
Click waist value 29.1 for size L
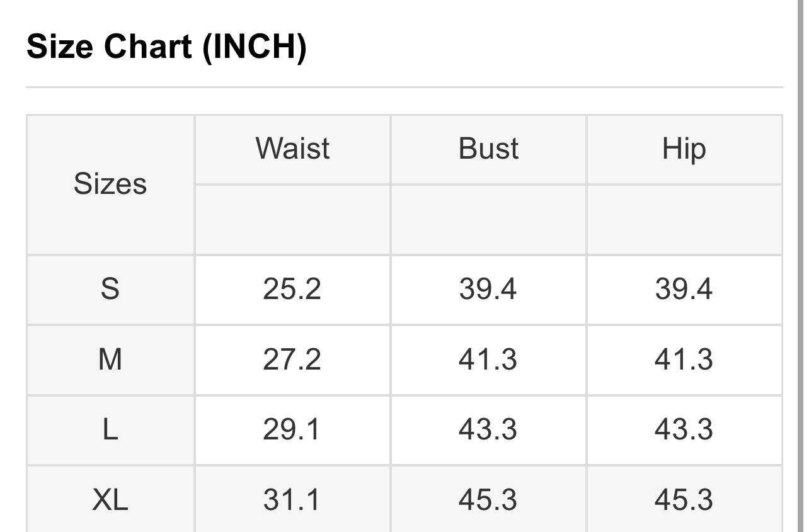coord(292,429)
